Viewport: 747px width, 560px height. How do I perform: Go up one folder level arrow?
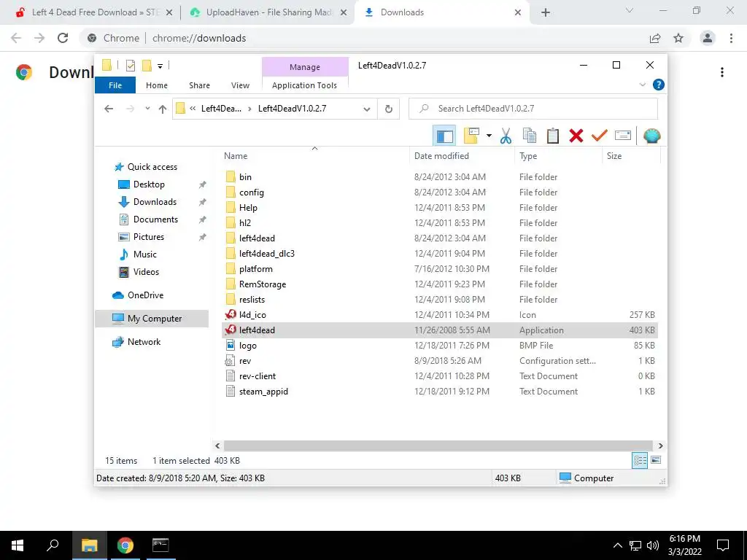click(x=163, y=109)
